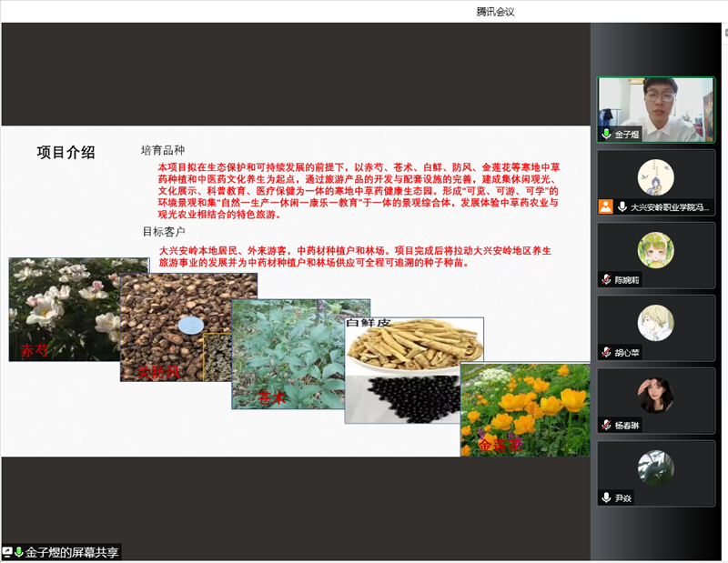
Task: Click green mic icon in screen share label
Action: point(18,552)
